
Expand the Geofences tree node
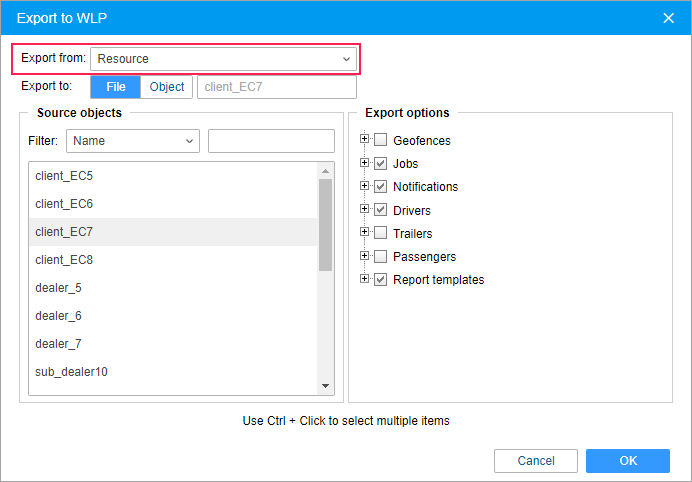364,139
